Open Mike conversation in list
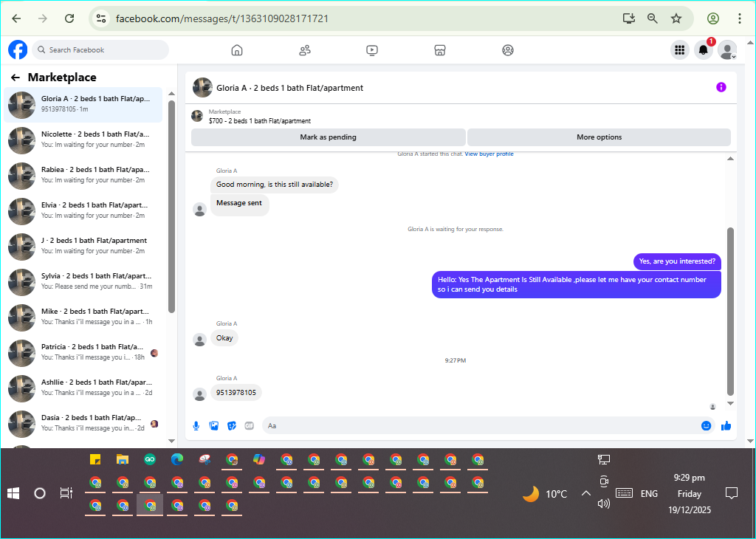Viewport: 756px width, 539px height. [x=83, y=317]
